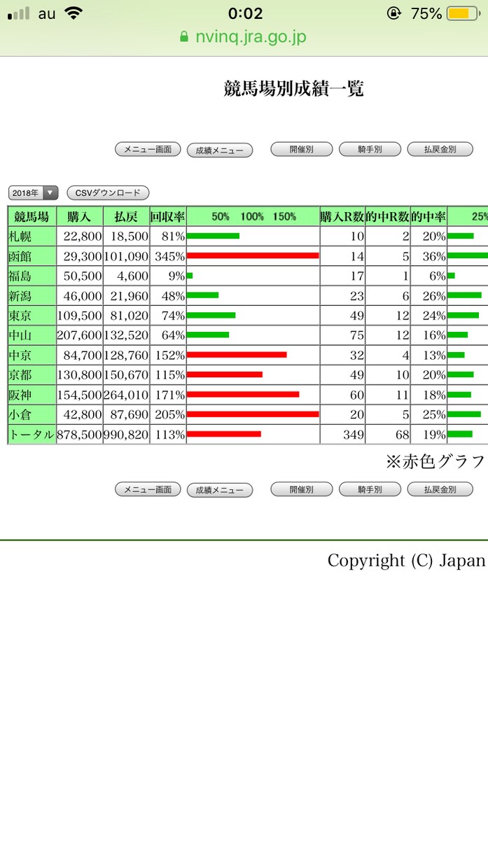
Task: Select the 東京 racecourse cell
Action: pos(32,316)
